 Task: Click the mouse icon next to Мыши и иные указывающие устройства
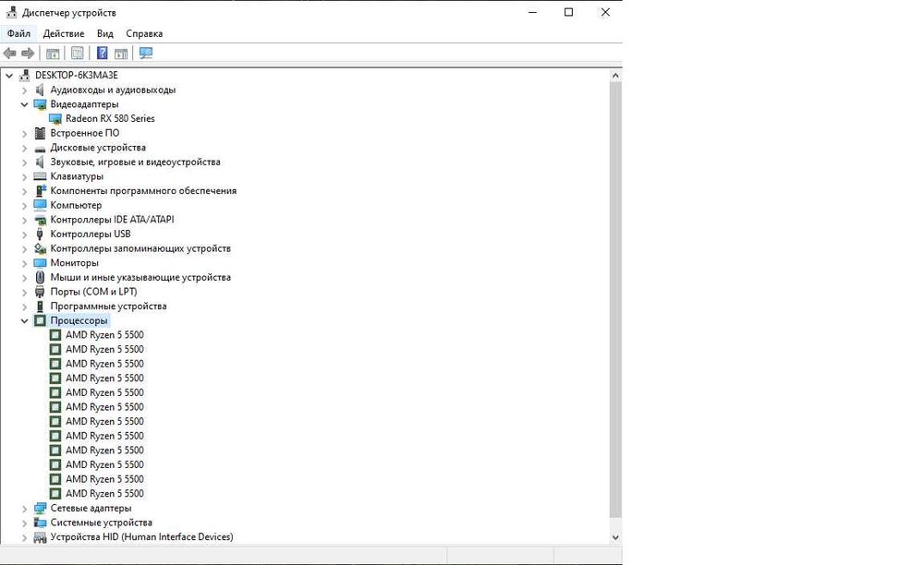coord(40,277)
